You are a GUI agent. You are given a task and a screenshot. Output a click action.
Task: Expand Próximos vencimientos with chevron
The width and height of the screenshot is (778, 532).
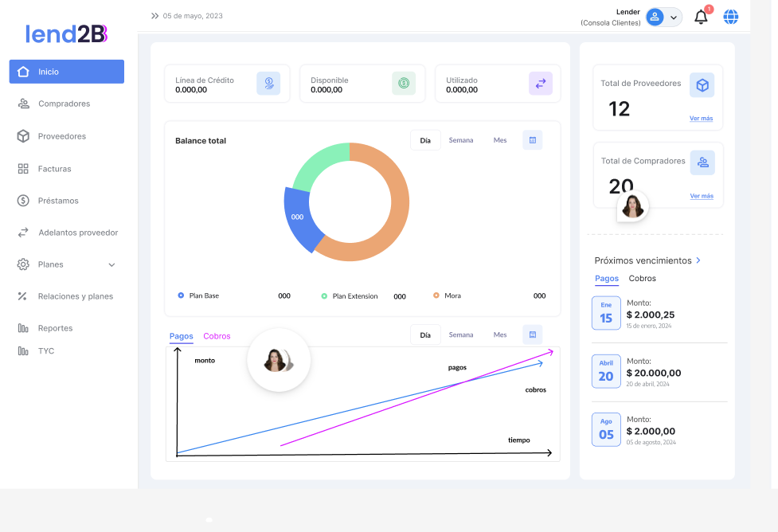click(x=698, y=260)
